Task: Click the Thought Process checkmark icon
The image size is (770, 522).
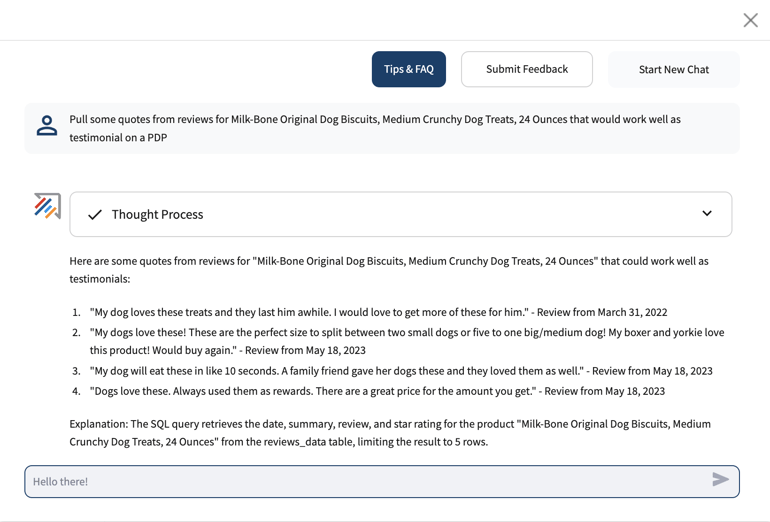Action: coord(95,215)
